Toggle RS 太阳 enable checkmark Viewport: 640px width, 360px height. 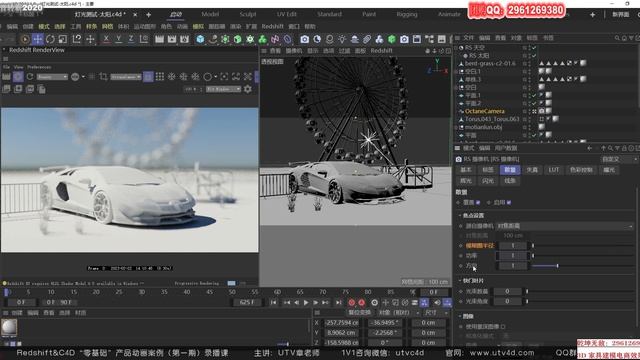(x=534, y=56)
